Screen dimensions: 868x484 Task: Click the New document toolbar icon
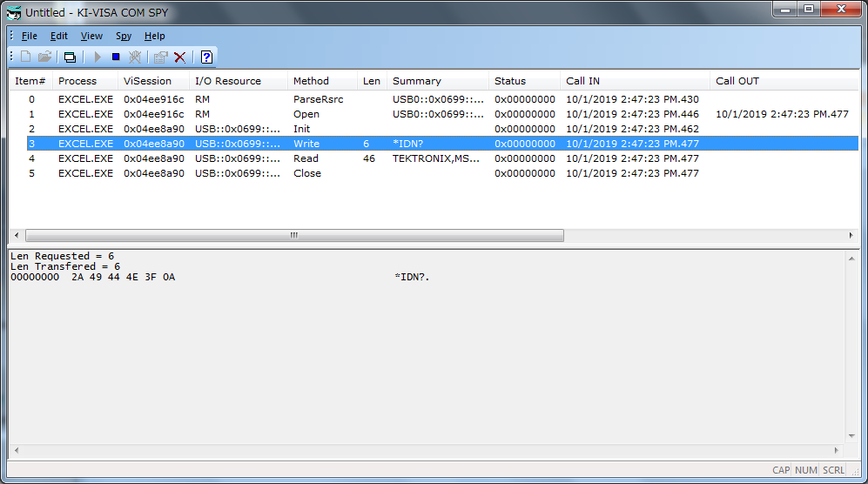(x=25, y=57)
